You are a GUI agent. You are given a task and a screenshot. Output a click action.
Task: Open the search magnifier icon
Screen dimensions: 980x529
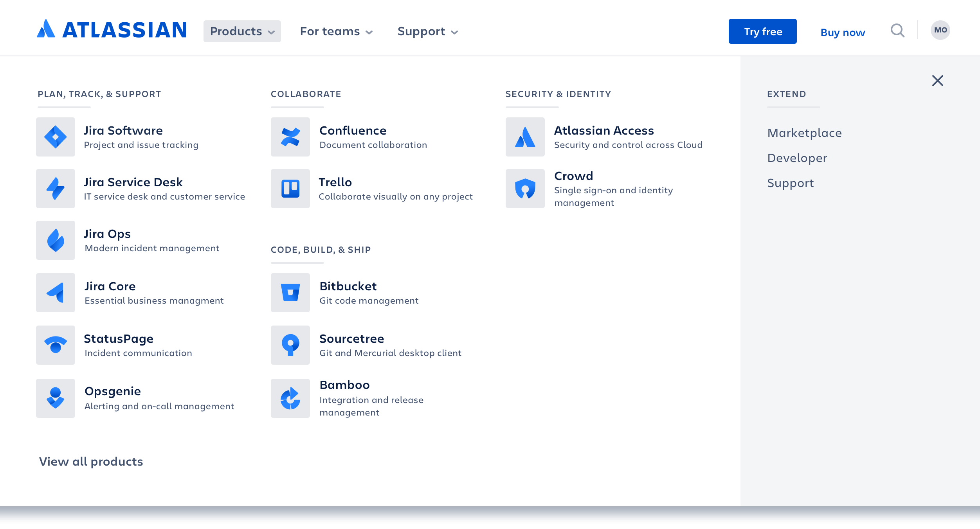click(897, 31)
